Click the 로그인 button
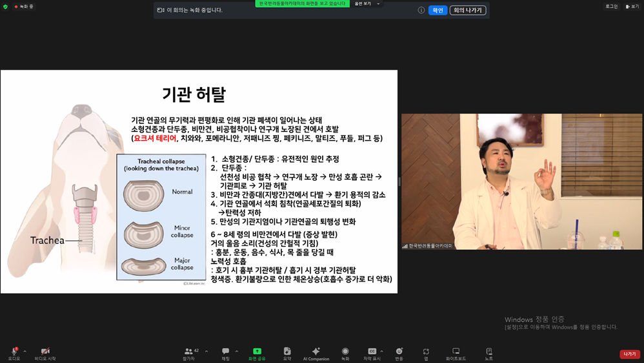The image size is (644, 363). click(x=611, y=6)
